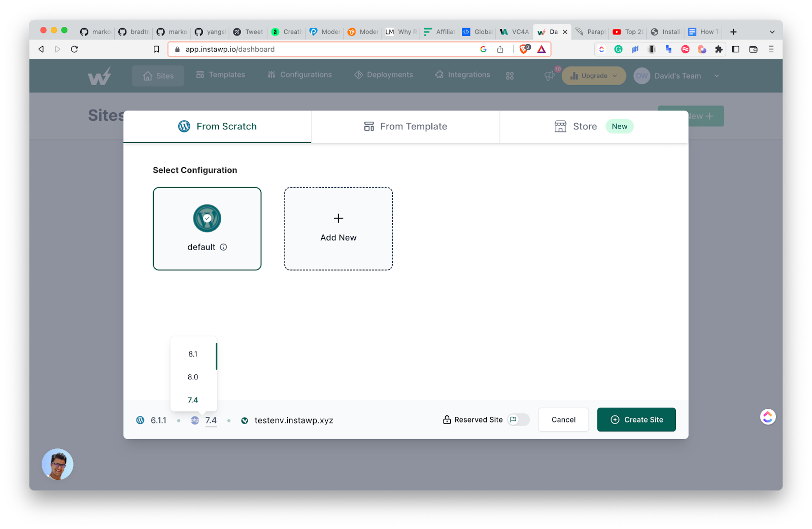Click the ClickUp extension icon in toolbar
The width and height of the screenshot is (812, 529).
(602, 49)
